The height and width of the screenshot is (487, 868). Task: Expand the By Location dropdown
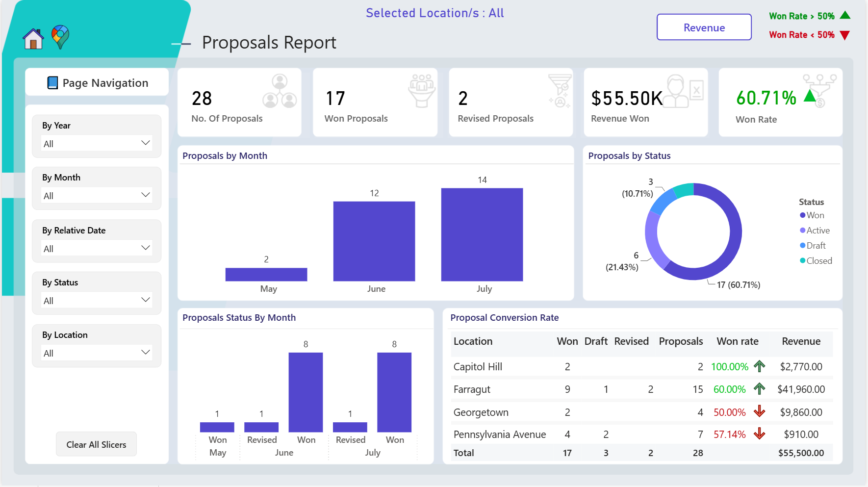[97, 353]
